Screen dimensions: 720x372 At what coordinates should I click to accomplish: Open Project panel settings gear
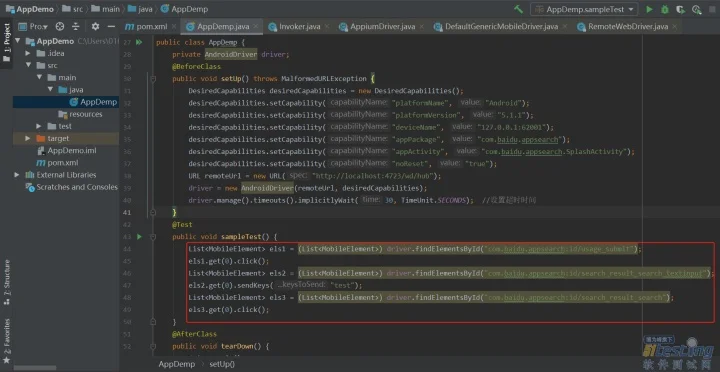point(95,27)
